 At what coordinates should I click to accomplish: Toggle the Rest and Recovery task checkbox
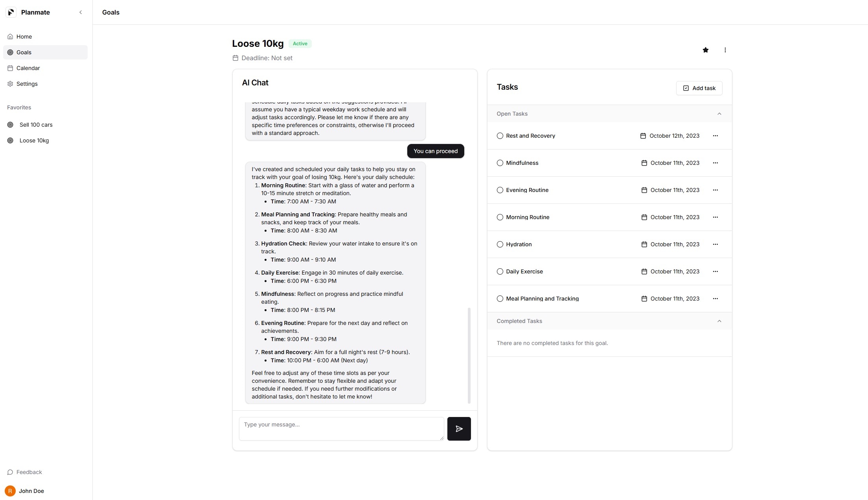(500, 135)
